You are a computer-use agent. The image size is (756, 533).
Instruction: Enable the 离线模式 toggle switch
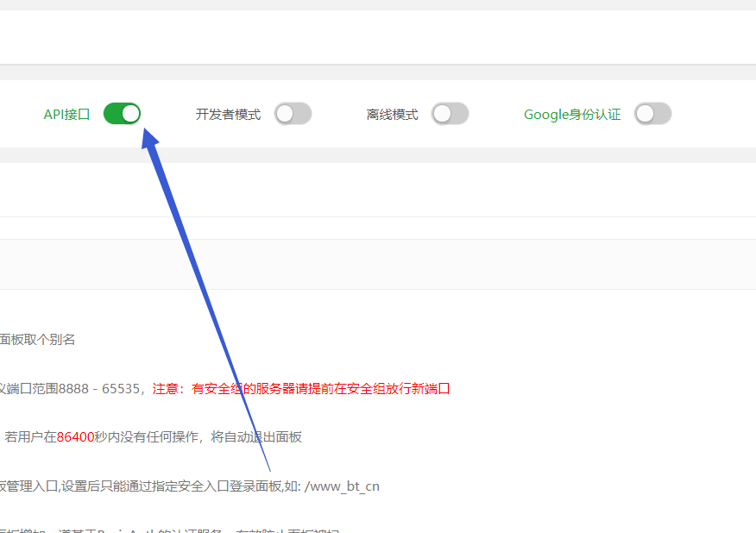coord(450,114)
